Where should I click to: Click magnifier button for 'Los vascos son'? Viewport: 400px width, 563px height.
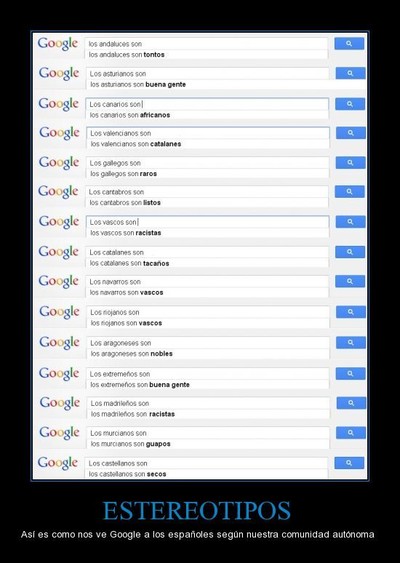pyautogui.click(x=350, y=222)
